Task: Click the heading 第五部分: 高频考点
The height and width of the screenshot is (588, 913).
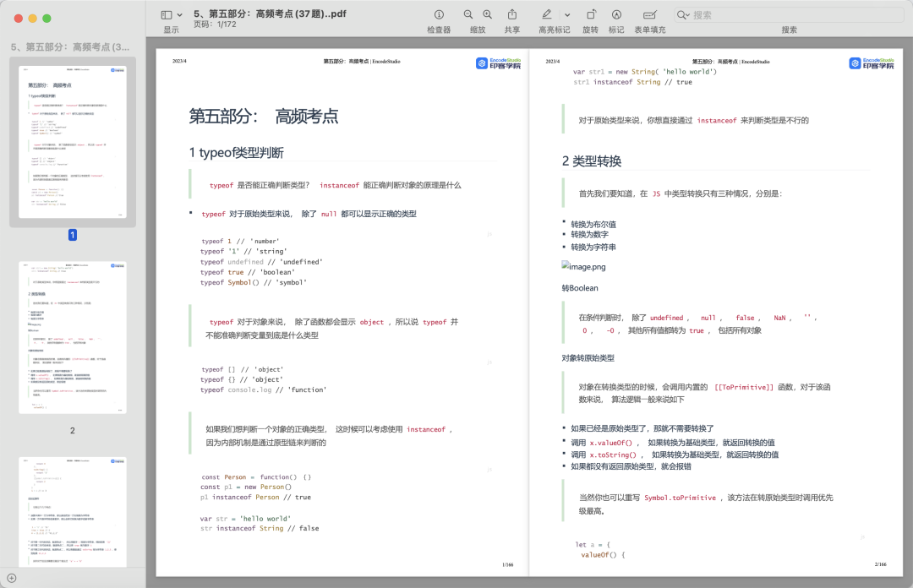Action: [264, 117]
